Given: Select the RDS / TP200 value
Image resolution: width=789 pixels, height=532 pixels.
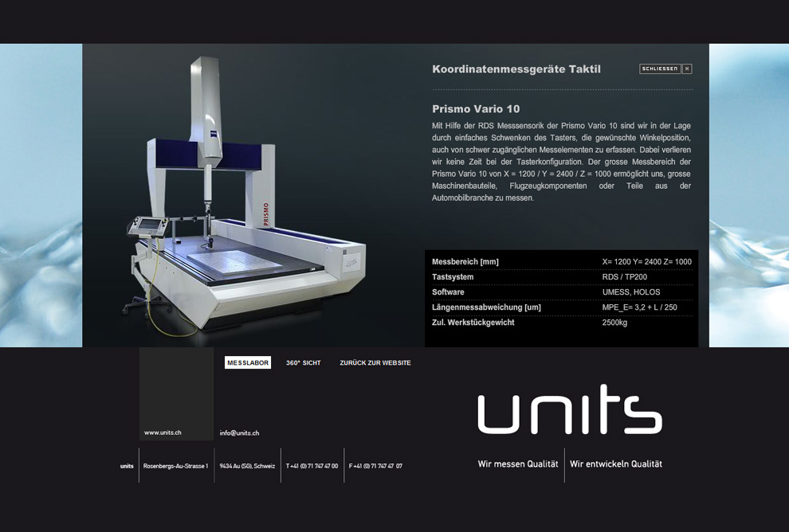Looking at the screenshot, I should [x=625, y=277].
